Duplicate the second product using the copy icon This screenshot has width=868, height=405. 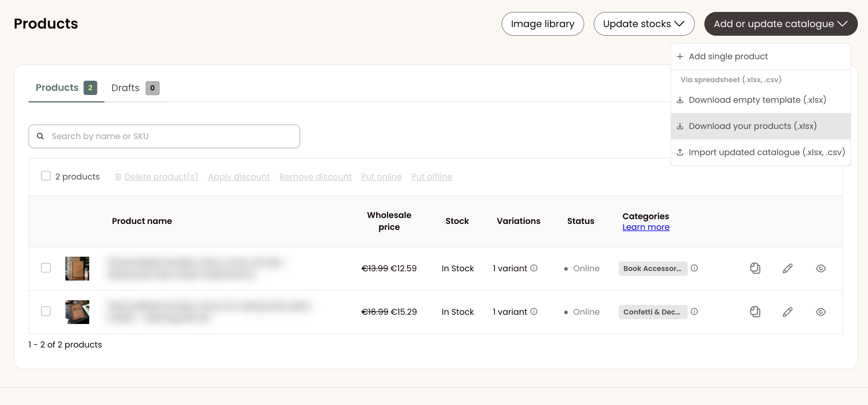point(755,312)
